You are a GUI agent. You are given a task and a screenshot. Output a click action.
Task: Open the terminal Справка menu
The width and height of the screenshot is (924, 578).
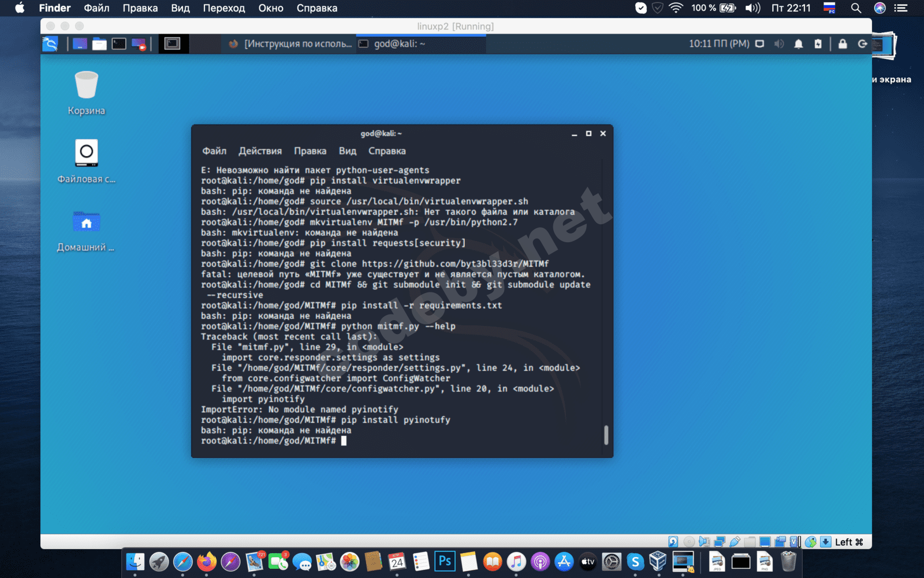pyautogui.click(x=387, y=151)
